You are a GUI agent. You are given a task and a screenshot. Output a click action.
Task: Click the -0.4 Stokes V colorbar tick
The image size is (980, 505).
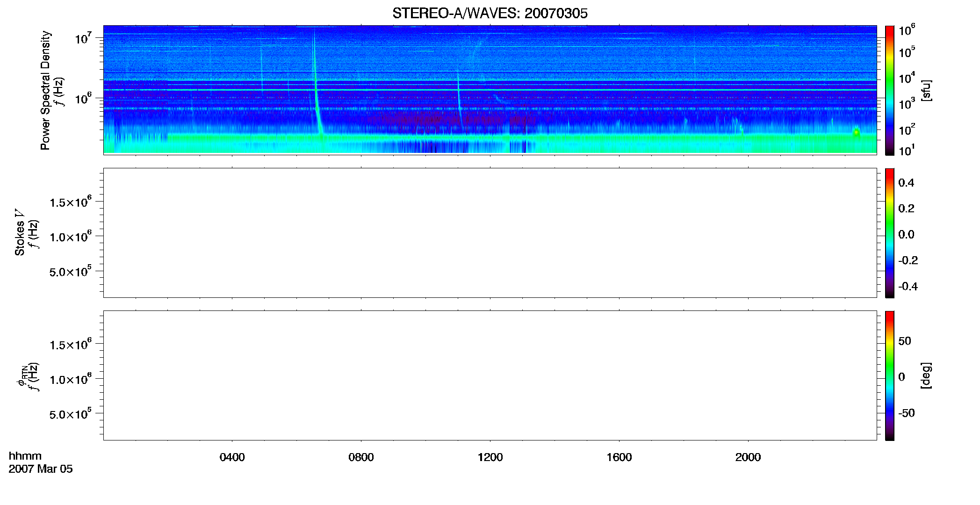click(x=908, y=286)
